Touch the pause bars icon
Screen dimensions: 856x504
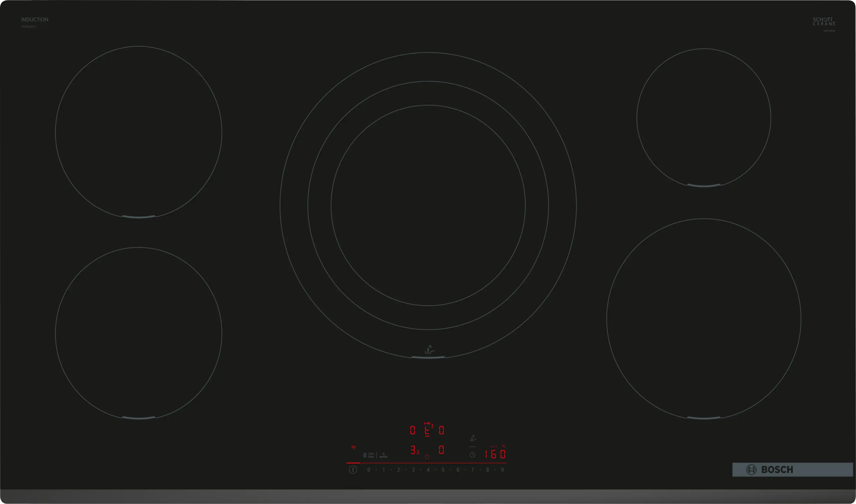pos(365,455)
